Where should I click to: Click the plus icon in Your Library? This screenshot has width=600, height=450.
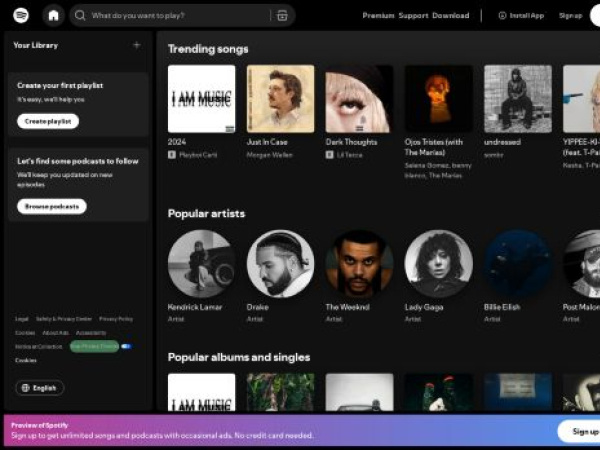point(137,45)
